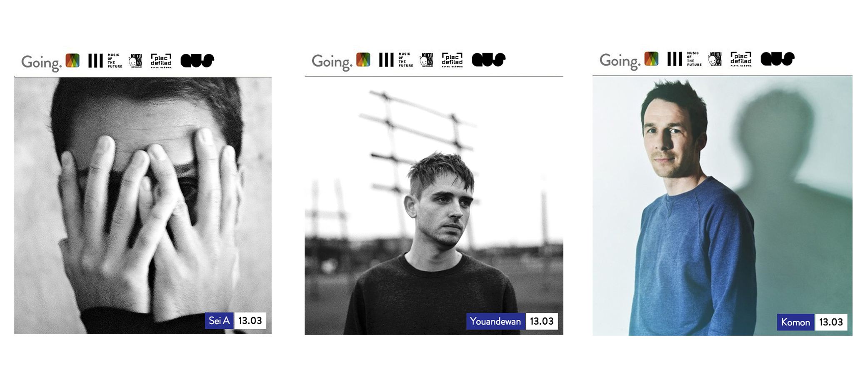Click the plac defilad logo on the Youandewan card

pos(452,60)
